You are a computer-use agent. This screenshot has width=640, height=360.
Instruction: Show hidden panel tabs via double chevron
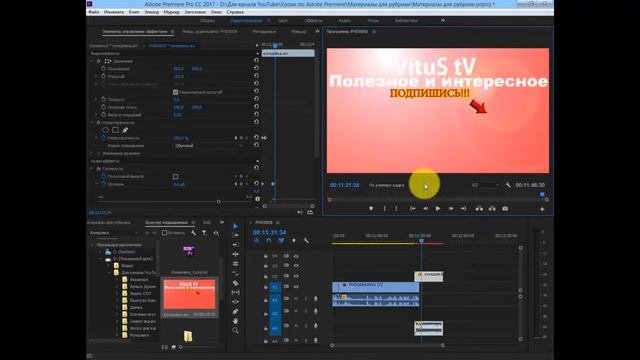coord(317,31)
